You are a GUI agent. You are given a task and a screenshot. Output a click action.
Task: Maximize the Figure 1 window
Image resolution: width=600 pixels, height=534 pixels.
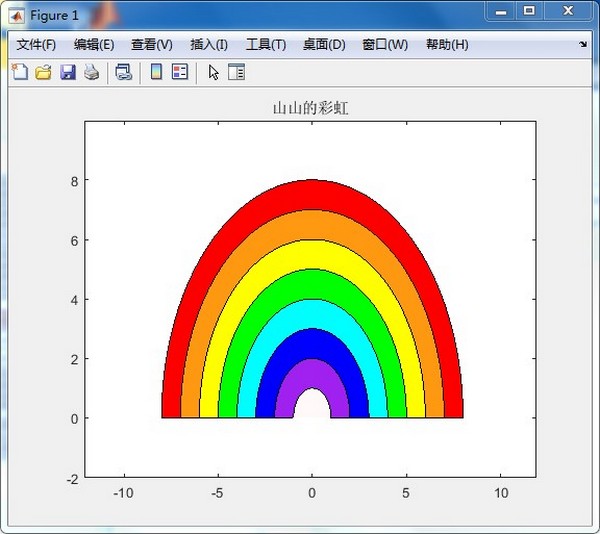click(x=529, y=11)
